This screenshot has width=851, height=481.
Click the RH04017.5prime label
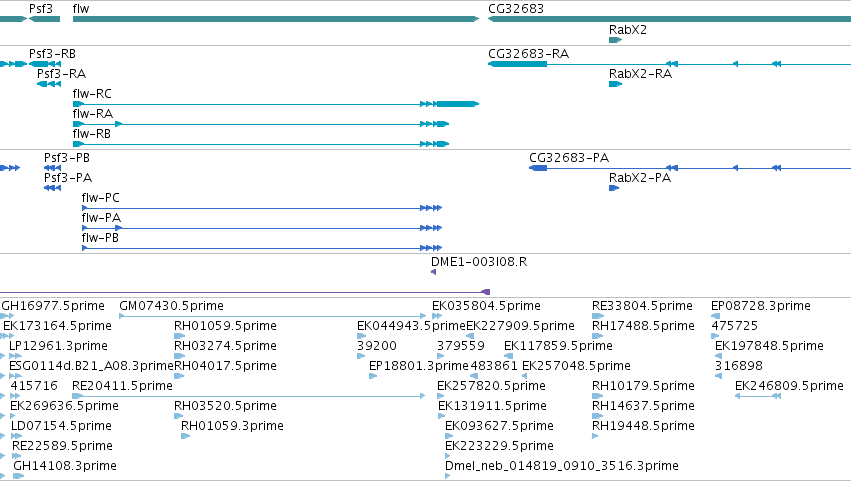[225, 366]
